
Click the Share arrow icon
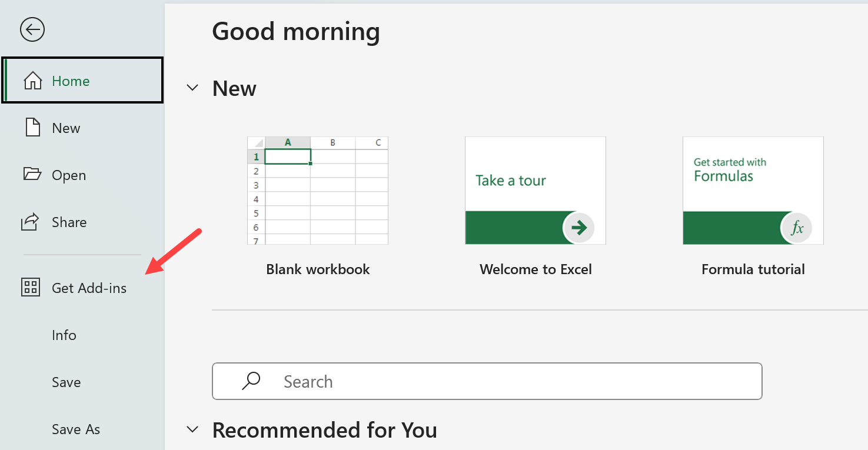point(30,222)
